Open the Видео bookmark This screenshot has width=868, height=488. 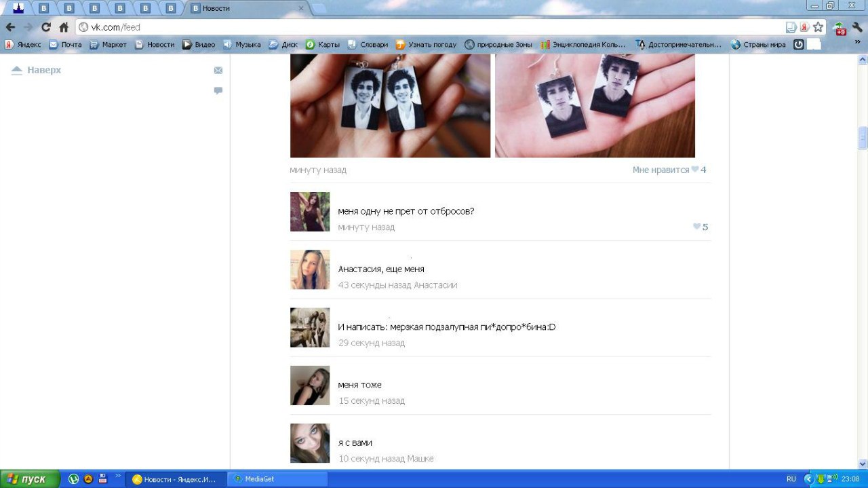[199, 45]
